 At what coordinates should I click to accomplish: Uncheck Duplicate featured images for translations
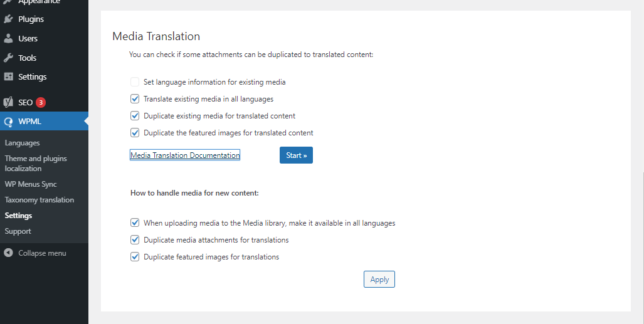pyautogui.click(x=135, y=256)
